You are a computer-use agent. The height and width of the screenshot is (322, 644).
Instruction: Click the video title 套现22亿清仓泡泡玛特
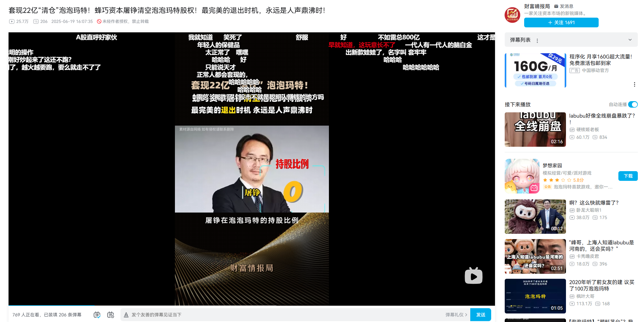tap(167, 11)
